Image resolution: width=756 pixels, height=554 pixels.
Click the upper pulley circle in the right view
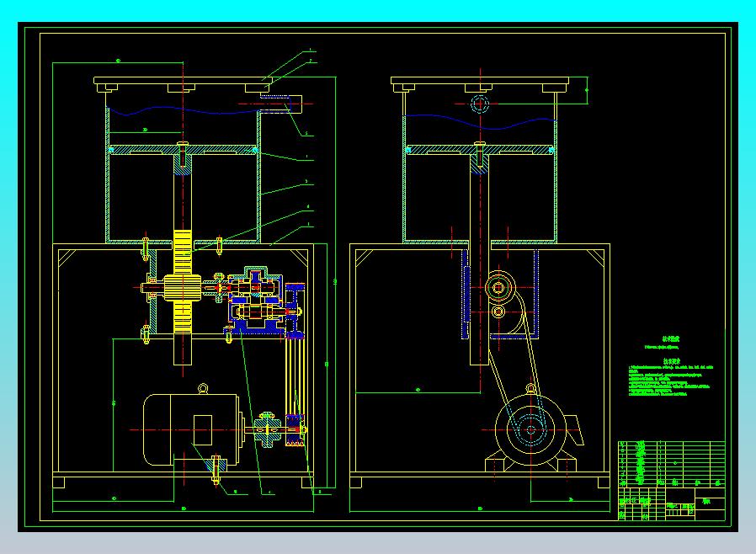(498, 288)
